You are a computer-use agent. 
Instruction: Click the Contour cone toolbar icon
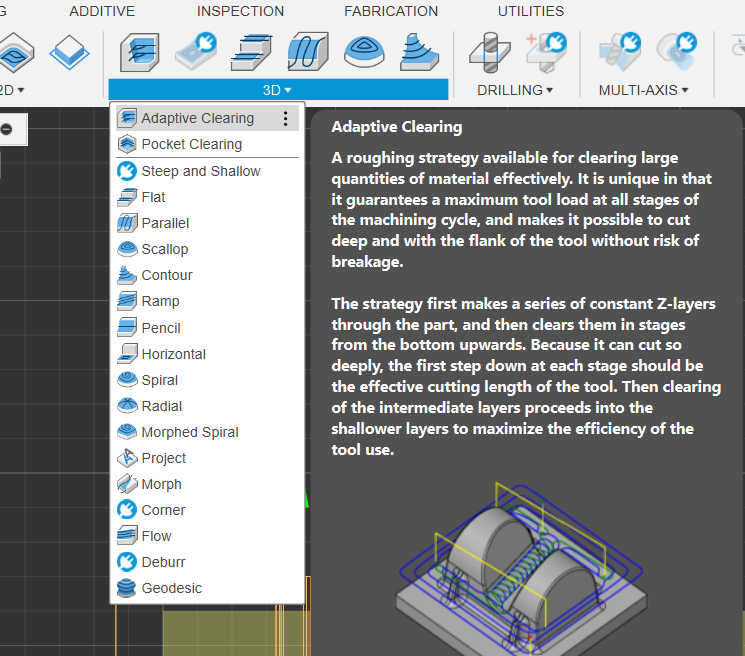click(x=420, y=50)
